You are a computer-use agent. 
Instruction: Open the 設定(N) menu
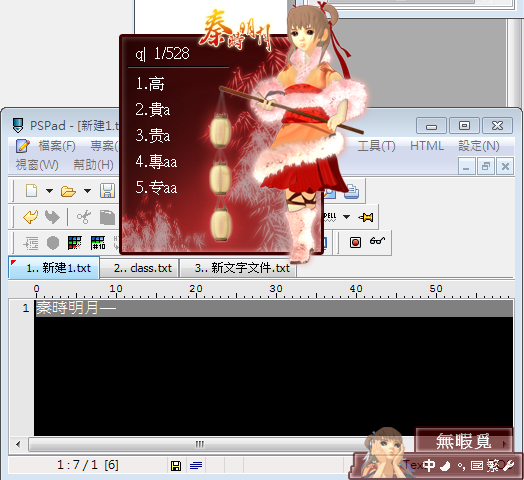479,146
